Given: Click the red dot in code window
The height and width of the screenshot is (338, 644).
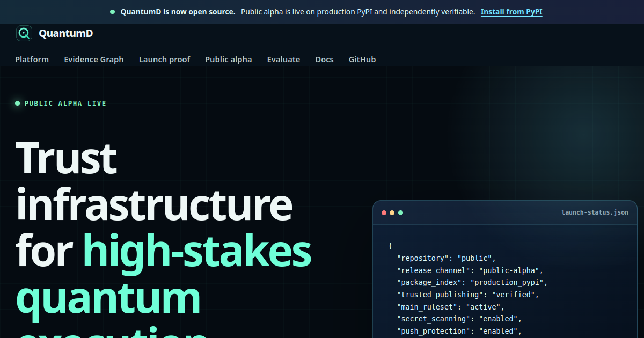Looking at the screenshot, I should (x=384, y=212).
